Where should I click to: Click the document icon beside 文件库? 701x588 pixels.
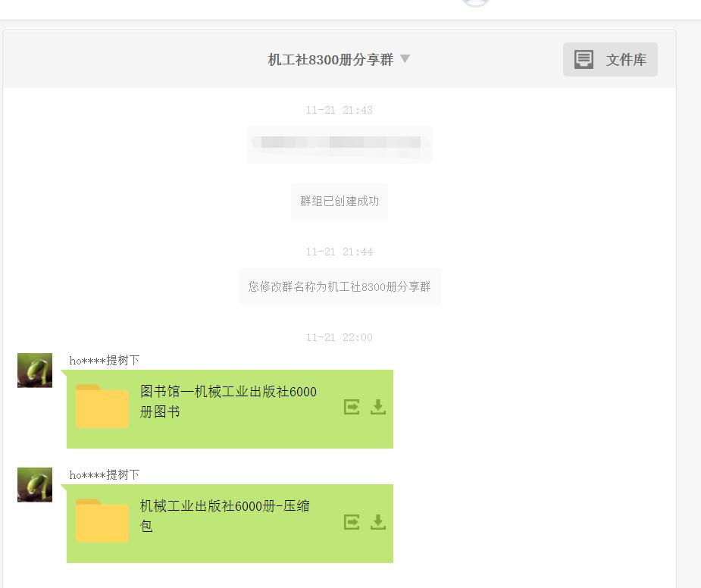click(583, 59)
